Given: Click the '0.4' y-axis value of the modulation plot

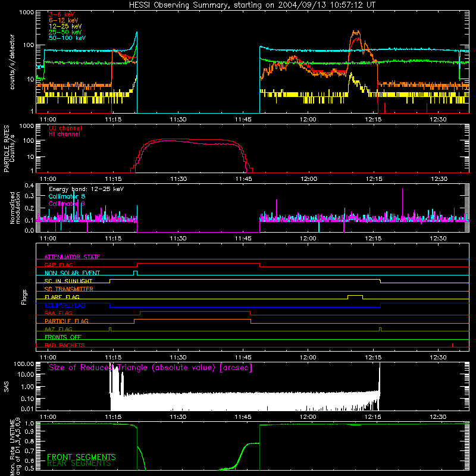Looking at the screenshot, I should 29,185.
